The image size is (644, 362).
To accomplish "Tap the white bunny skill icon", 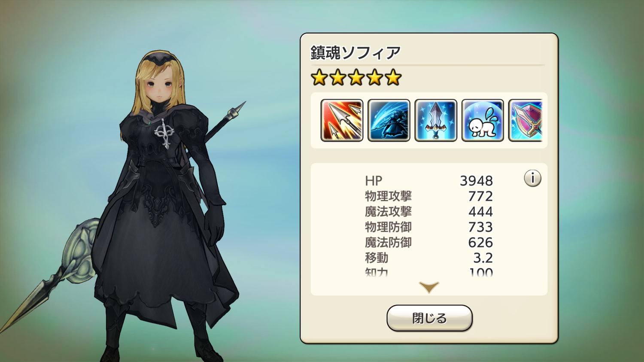I will 483,120.
